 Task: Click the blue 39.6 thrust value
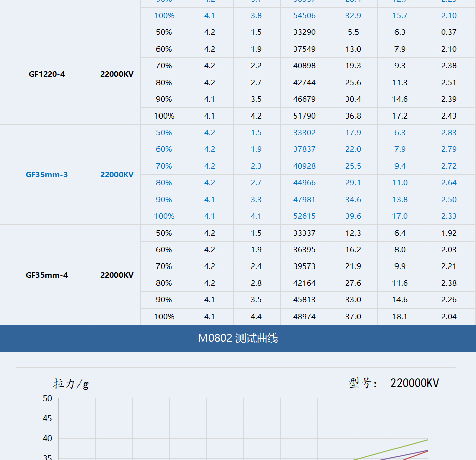click(x=353, y=216)
